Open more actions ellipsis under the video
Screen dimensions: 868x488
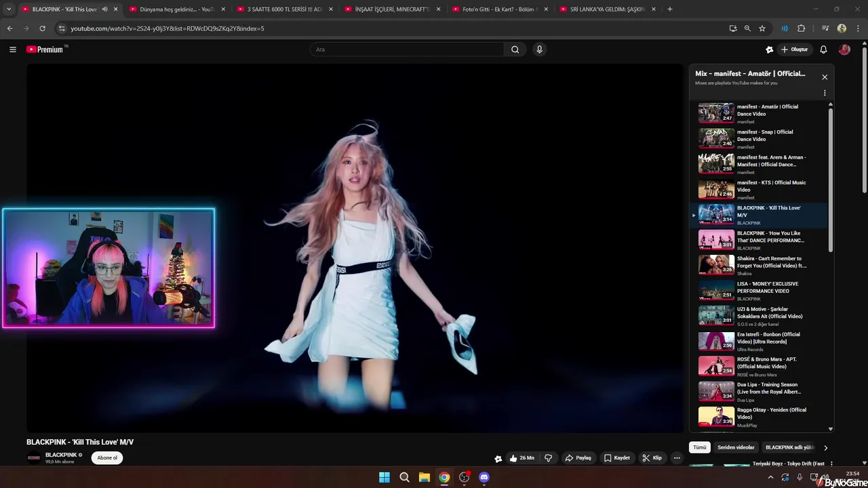coord(677,458)
